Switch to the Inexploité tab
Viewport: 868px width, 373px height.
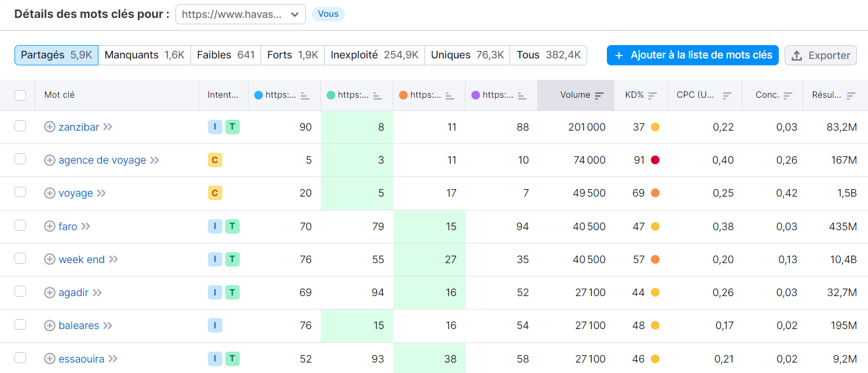pos(374,55)
